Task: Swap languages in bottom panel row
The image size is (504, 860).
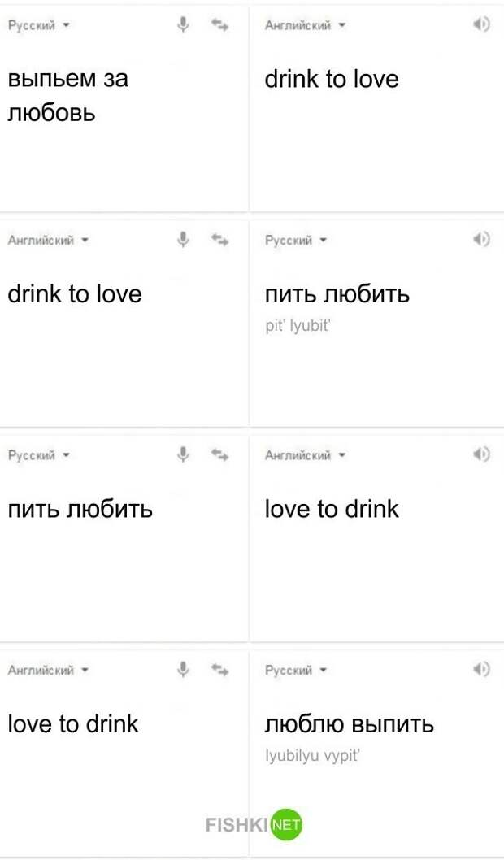Action: pyautogui.click(x=219, y=670)
